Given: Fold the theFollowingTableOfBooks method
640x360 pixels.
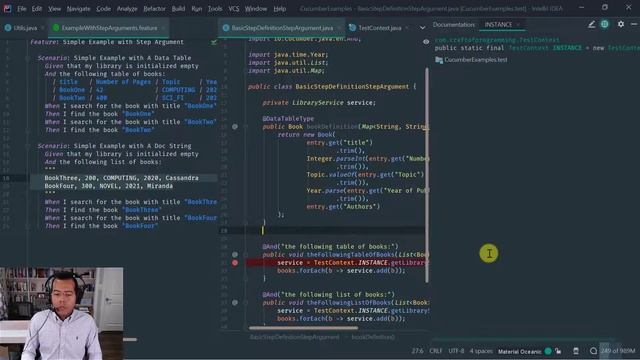Looking at the screenshot, I should pos(245,254).
